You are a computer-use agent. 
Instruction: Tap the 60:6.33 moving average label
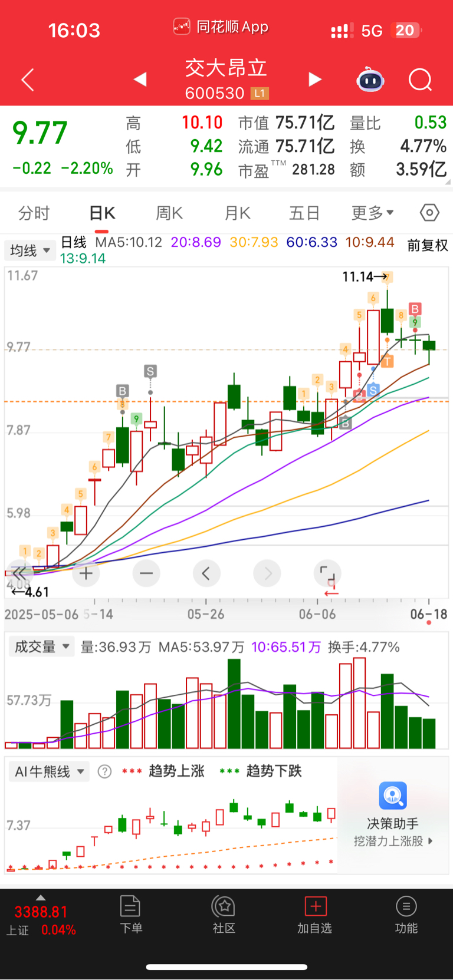click(312, 242)
